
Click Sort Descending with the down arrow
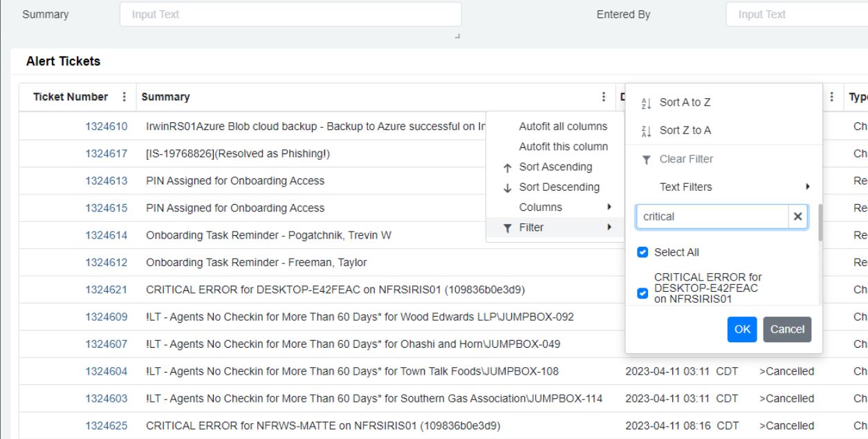coord(559,187)
